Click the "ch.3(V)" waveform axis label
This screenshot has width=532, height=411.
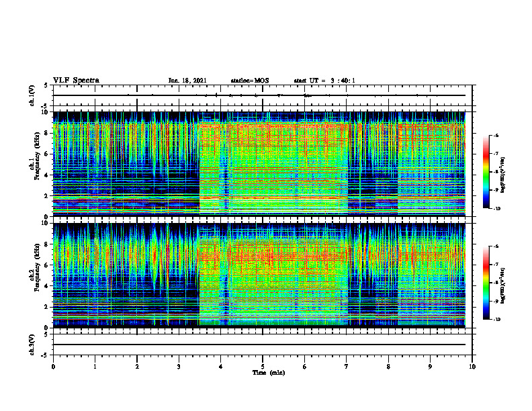click(32, 345)
